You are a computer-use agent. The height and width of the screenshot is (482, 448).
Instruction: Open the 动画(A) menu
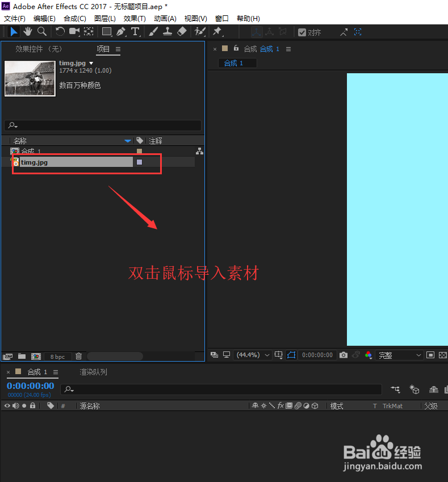coord(165,19)
